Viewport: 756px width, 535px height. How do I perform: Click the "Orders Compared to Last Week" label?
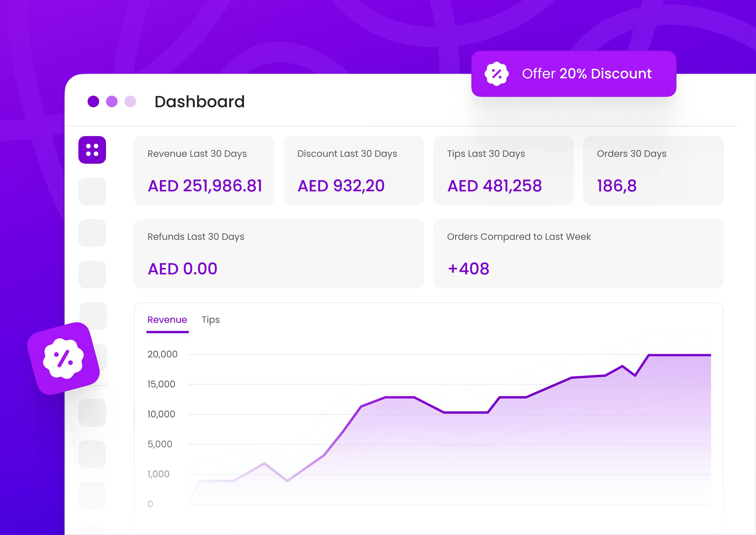(519, 237)
